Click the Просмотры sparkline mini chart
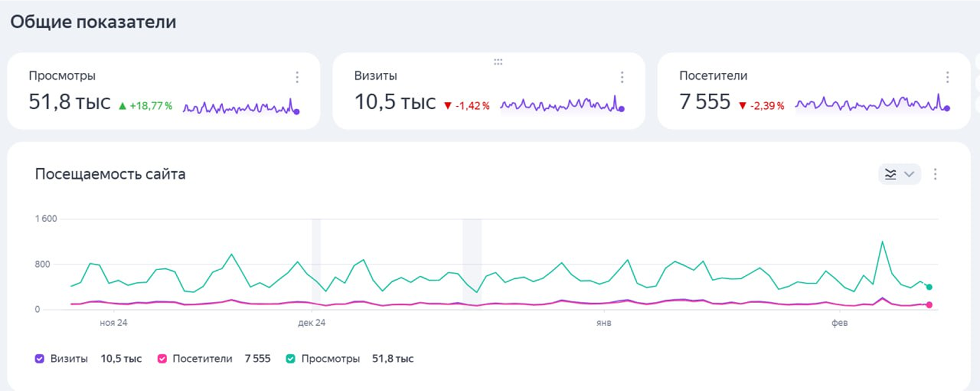 point(241,107)
